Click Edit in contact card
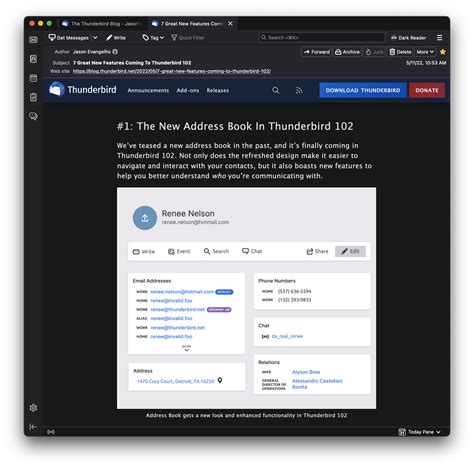 350,251
